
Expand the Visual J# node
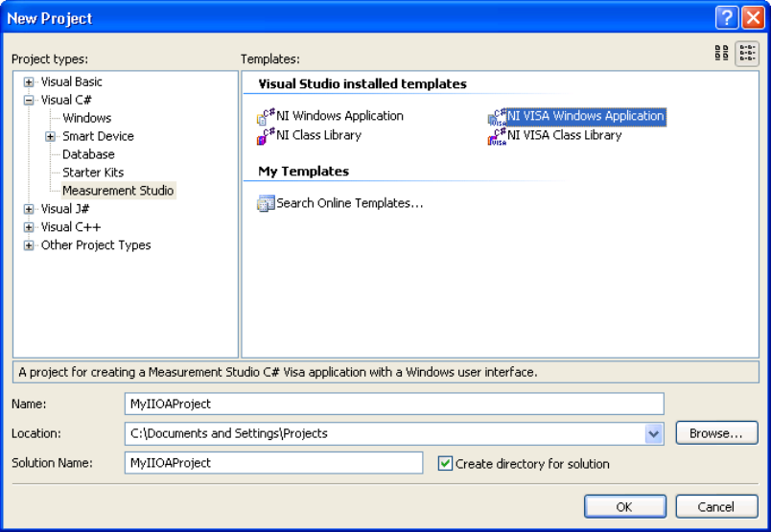click(x=29, y=210)
